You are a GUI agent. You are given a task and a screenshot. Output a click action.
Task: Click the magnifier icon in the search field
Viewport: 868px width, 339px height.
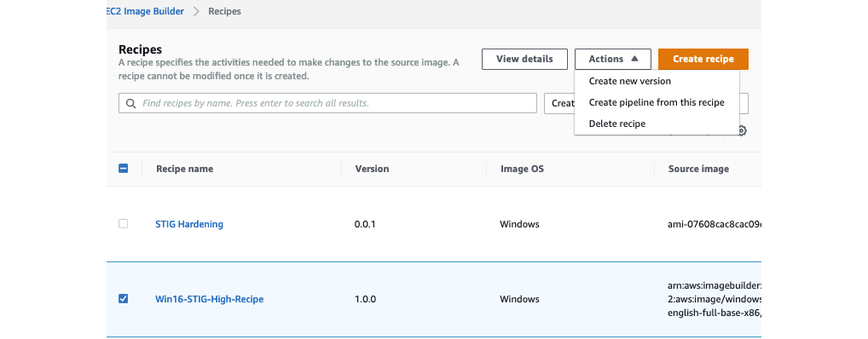[131, 103]
